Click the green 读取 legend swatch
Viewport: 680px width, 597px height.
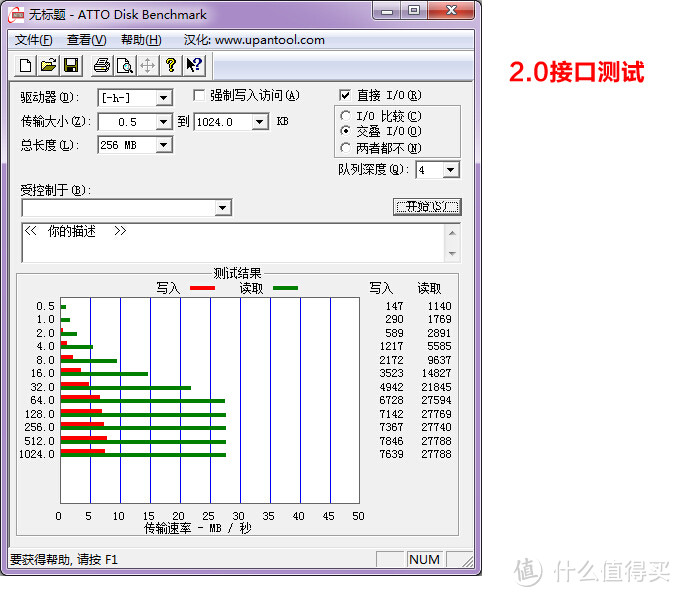pyautogui.click(x=285, y=288)
